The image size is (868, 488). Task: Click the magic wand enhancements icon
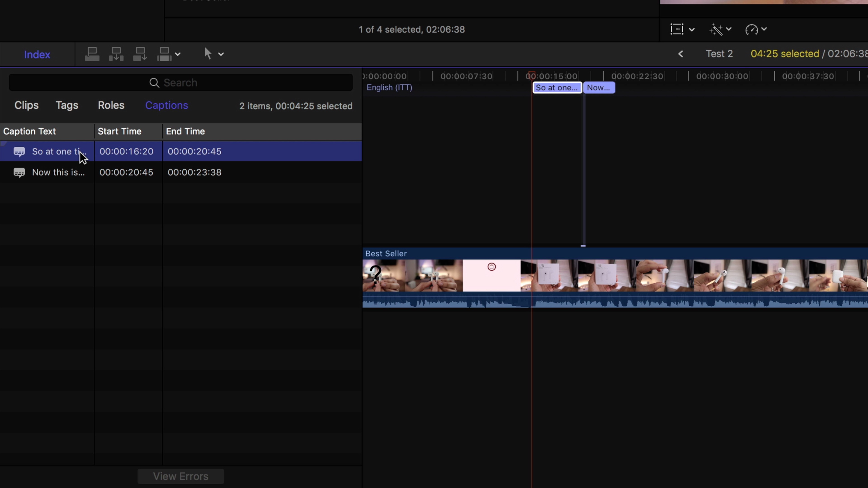pyautogui.click(x=716, y=29)
